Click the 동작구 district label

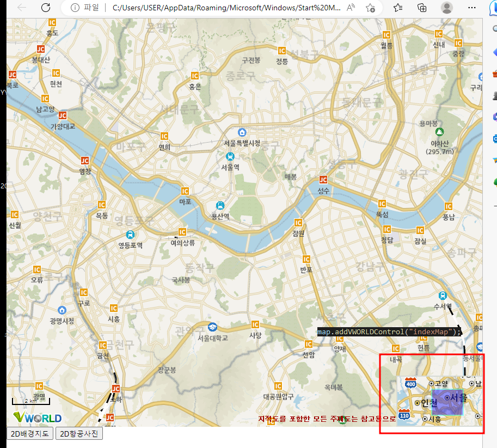199,268
